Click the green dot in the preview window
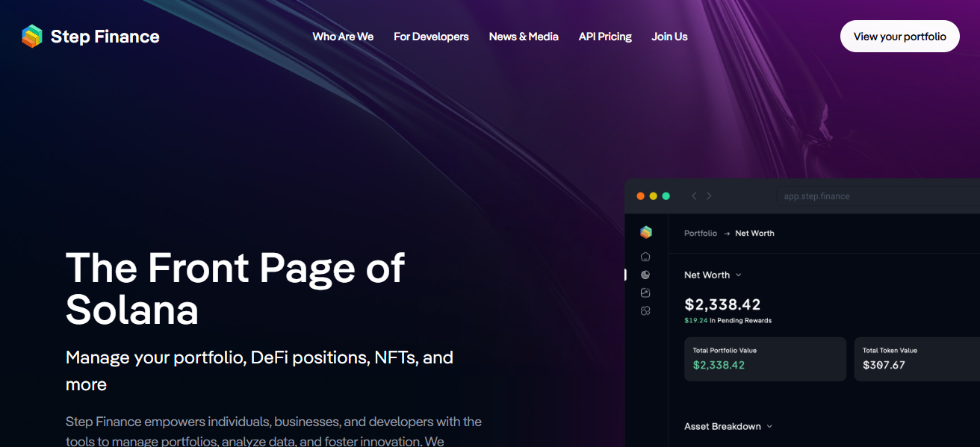Screen dimensions: 980x447 click(666, 196)
